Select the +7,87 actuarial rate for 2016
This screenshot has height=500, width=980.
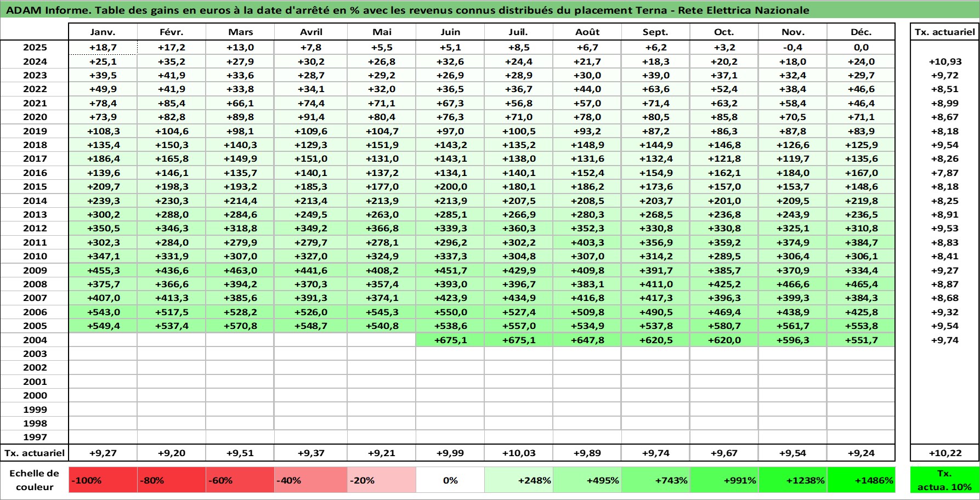coord(944,173)
